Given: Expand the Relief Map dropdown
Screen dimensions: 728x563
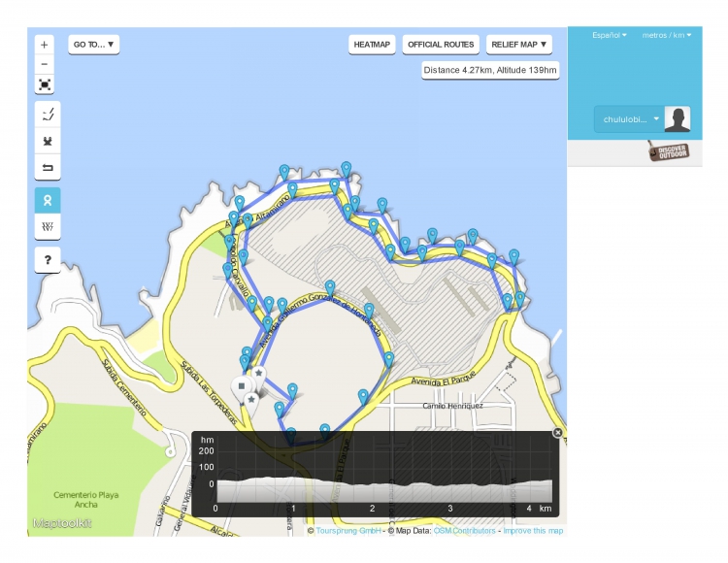Looking at the screenshot, I should coord(518,45).
